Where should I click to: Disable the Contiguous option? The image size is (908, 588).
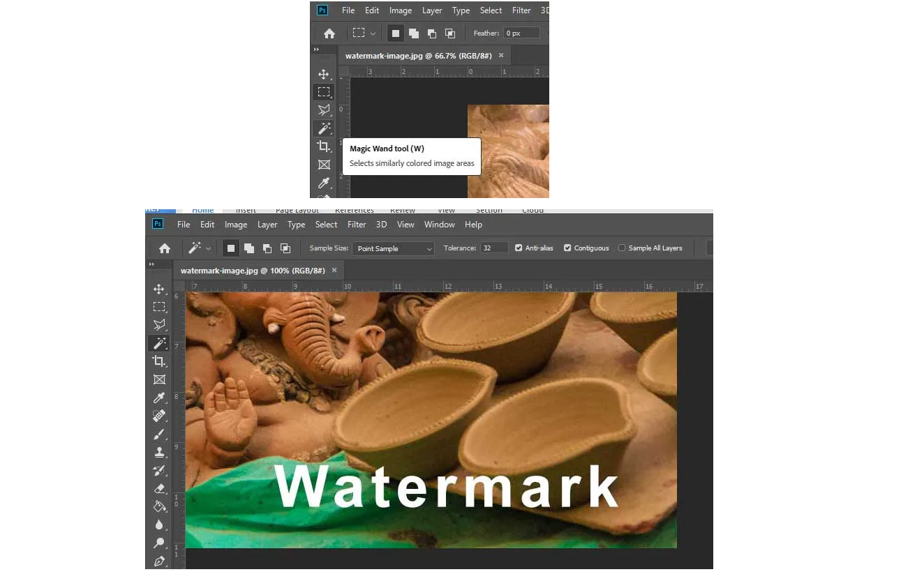point(567,248)
